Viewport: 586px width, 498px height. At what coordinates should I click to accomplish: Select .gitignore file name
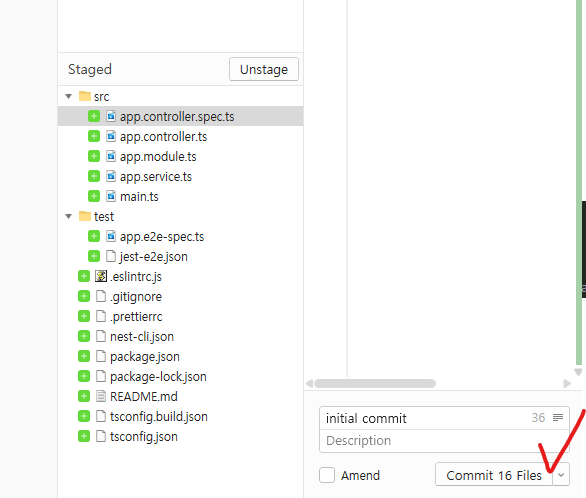coord(136,297)
